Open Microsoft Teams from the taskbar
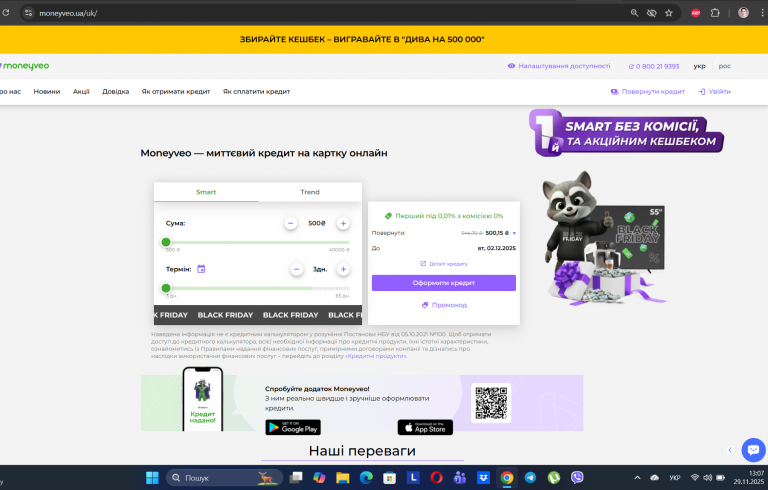Viewport: 768px width, 490px height. click(x=460, y=477)
